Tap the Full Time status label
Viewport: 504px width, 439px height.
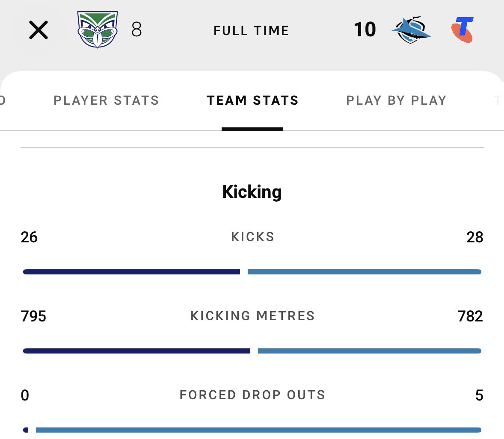[251, 30]
